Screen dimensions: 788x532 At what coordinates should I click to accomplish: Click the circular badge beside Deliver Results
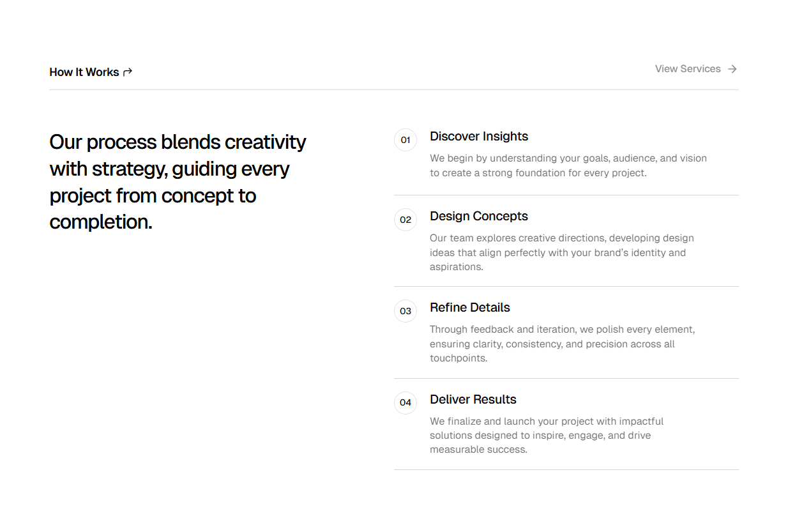[405, 403]
